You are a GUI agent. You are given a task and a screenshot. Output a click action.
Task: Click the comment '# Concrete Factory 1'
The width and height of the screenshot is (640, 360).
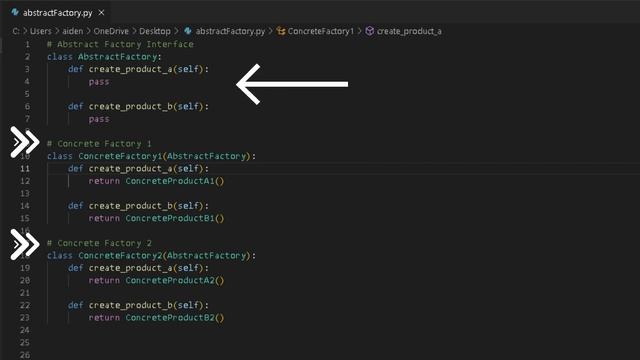[x=99, y=144]
